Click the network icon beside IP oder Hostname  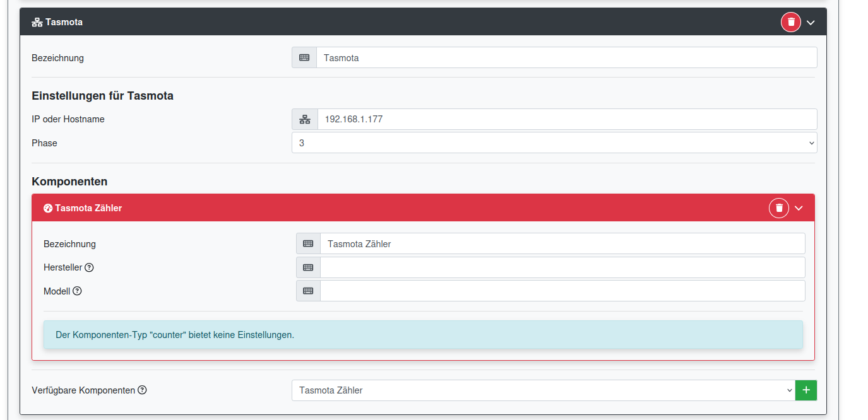point(305,119)
